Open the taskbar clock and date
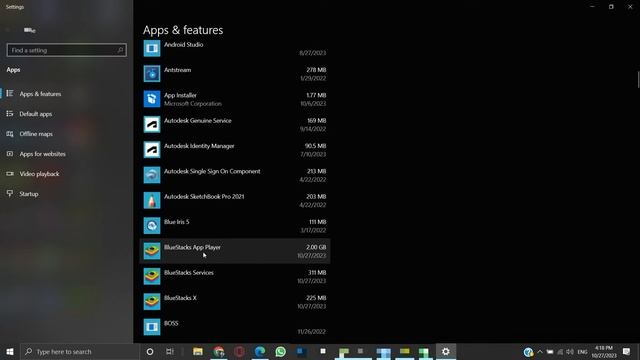 604,351
